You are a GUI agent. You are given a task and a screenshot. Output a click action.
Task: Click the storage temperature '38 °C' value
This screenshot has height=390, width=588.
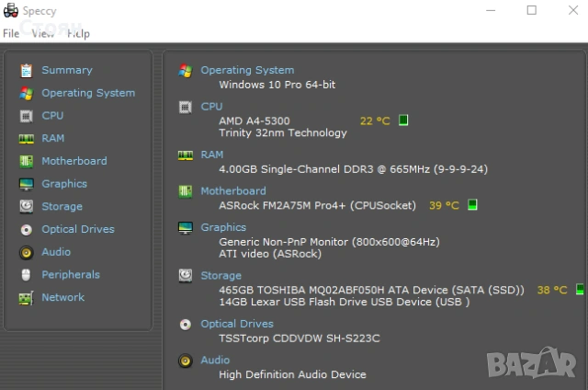[x=552, y=290]
